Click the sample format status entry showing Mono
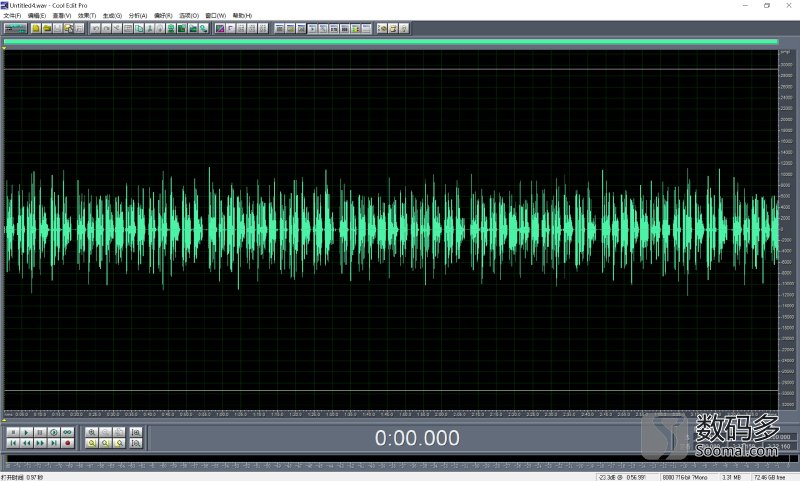Image resolution: width=800 pixels, height=481 pixels. [685, 477]
